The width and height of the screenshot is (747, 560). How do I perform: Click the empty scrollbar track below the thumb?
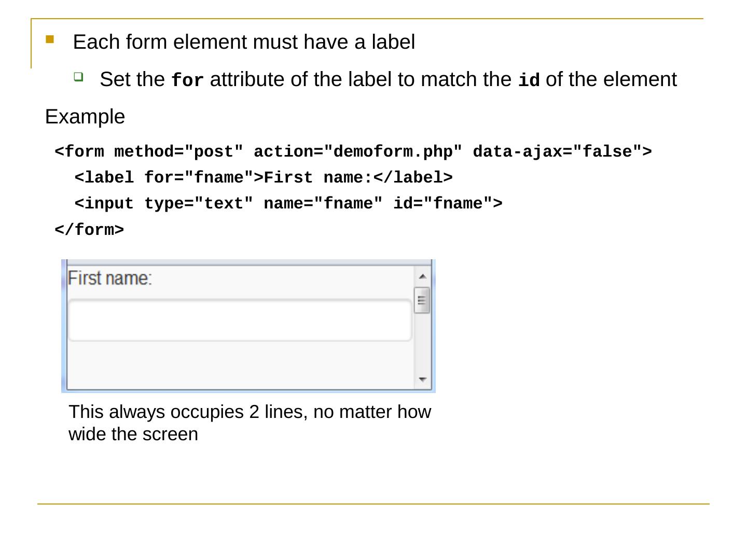click(422, 345)
